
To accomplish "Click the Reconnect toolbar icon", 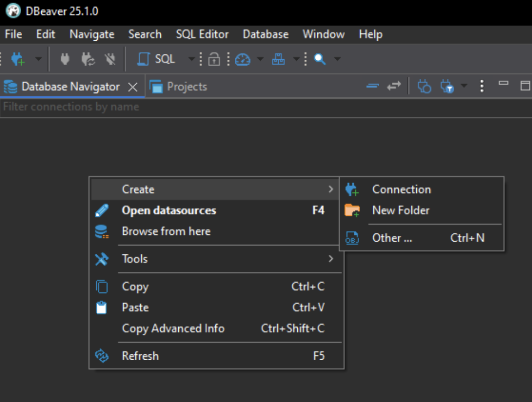I will click(x=88, y=59).
